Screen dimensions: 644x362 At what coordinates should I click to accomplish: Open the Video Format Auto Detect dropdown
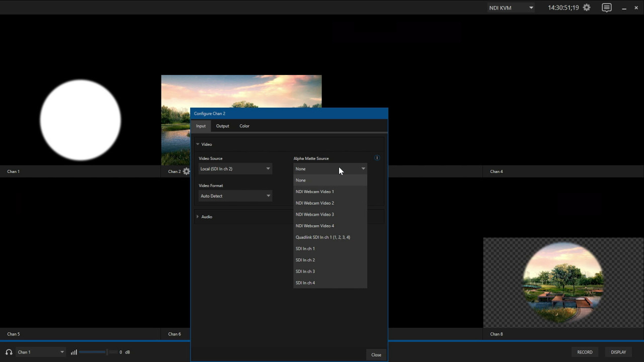click(x=235, y=196)
